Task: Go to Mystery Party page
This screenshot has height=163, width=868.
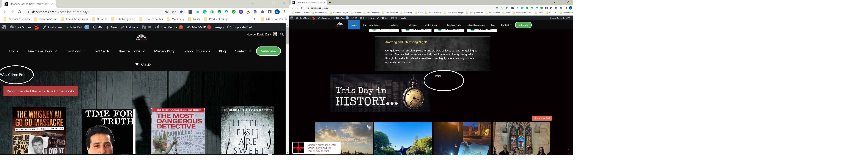Action: 164,51
